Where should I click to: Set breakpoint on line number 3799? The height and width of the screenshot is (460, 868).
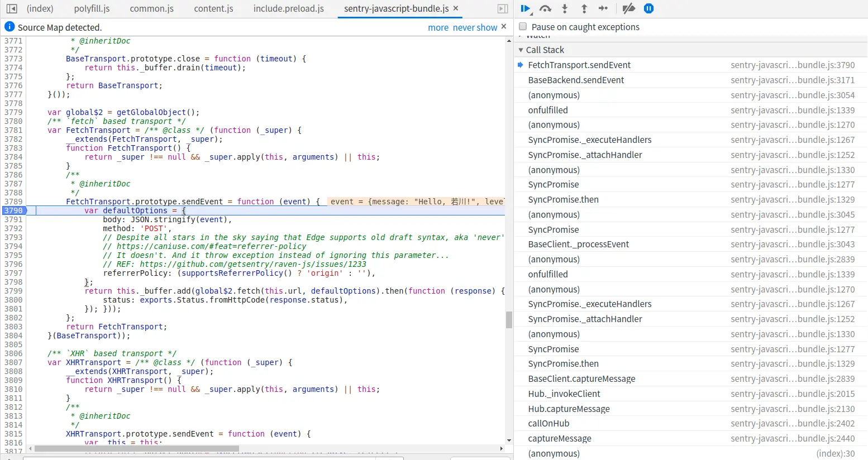pyautogui.click(x=13, y=291)
